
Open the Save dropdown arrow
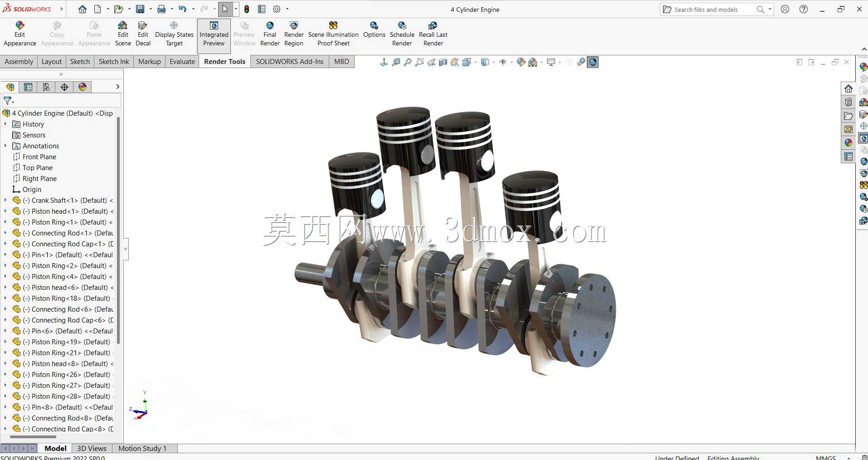tap(151, 9)
